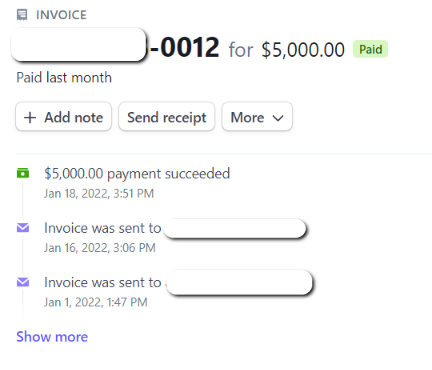Click the mail icon for Jan 1 event
Image resolution: width=432 pixels, height=370 pixels.
23,282
